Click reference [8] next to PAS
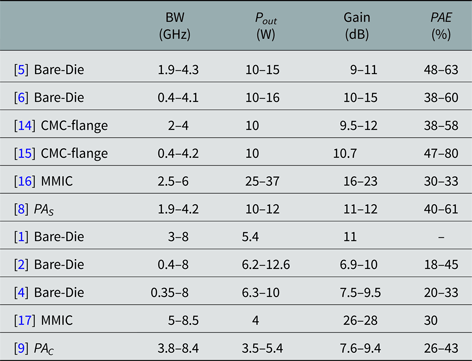 (21, 209)
